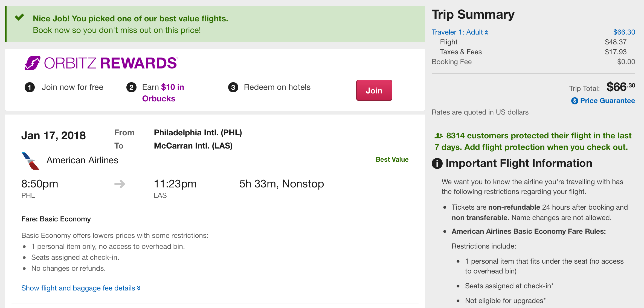Click the Trip Summary heading
Viewport: 644px width, 308px height.
(x=473, y=14)
